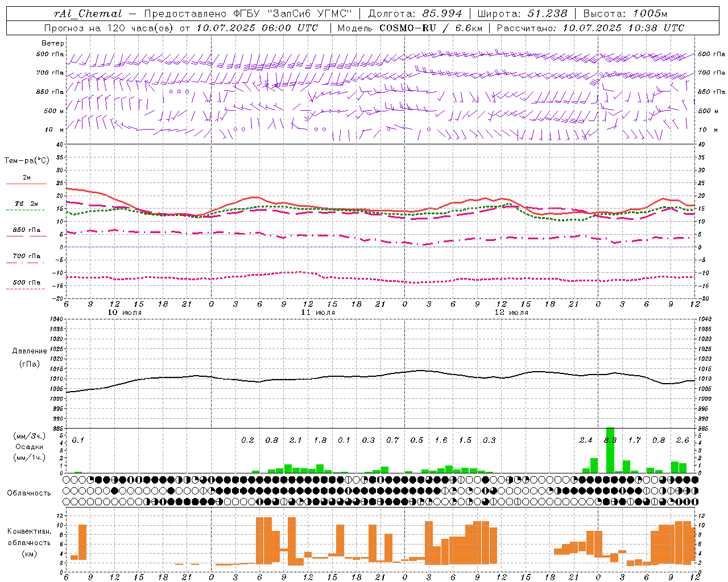Click the precipitation total 1.5

click(465, 440)
